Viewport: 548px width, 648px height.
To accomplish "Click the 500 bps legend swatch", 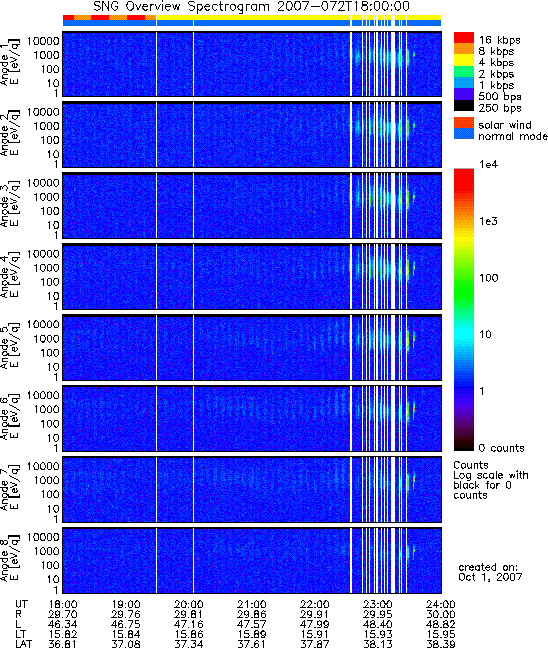I will click(464, 94).
